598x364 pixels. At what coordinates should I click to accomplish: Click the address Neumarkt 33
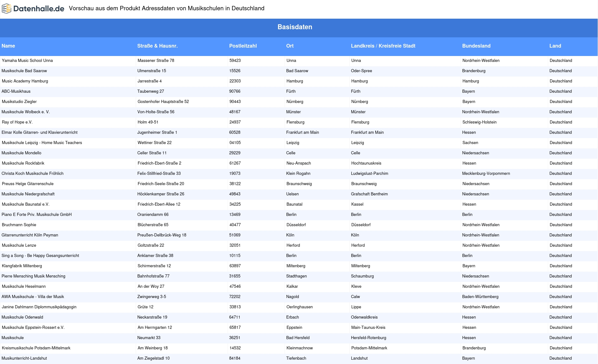149,338
